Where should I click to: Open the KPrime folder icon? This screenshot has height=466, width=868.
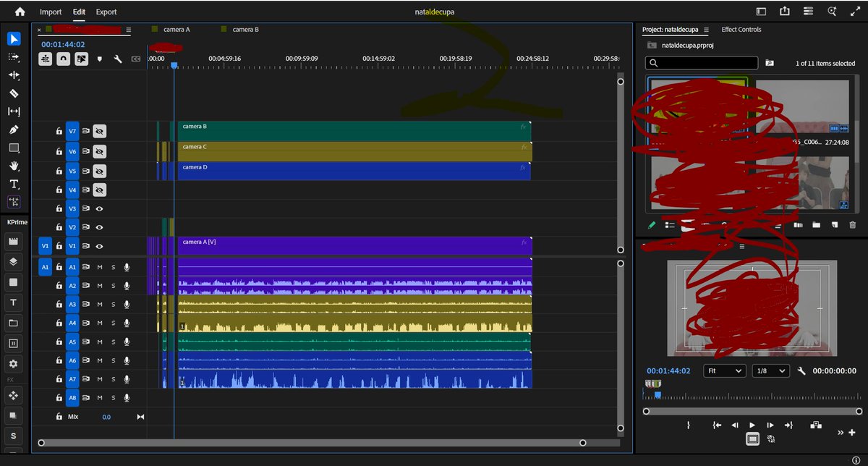pos(14,322)
